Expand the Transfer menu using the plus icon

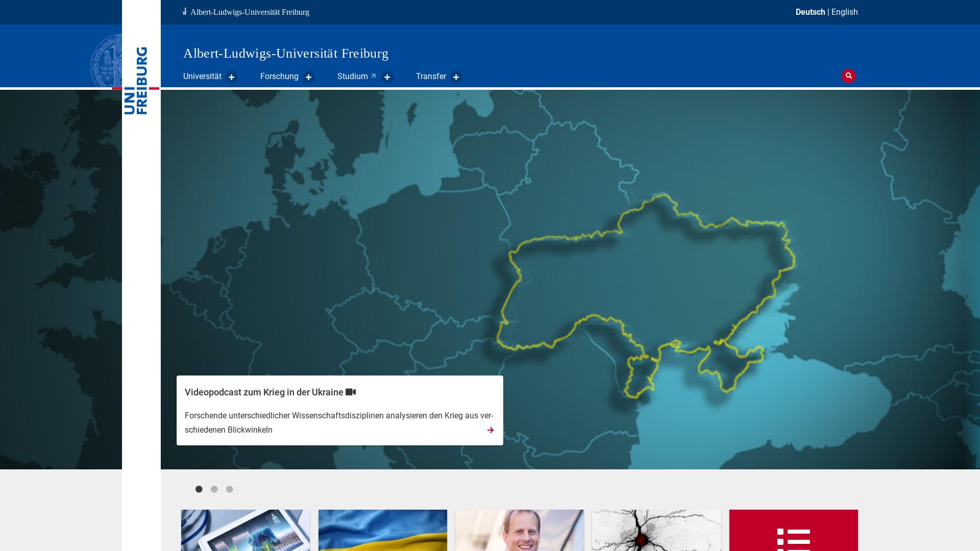coord(456,77)
